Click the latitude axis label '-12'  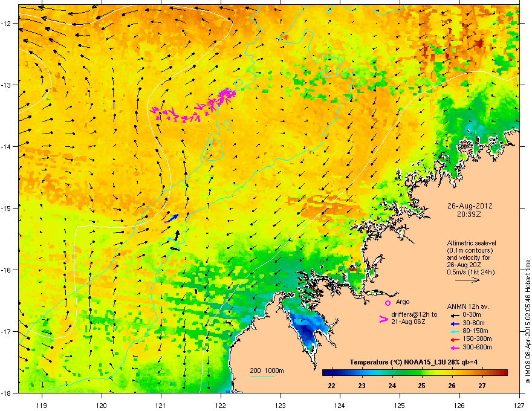(7, 23)
